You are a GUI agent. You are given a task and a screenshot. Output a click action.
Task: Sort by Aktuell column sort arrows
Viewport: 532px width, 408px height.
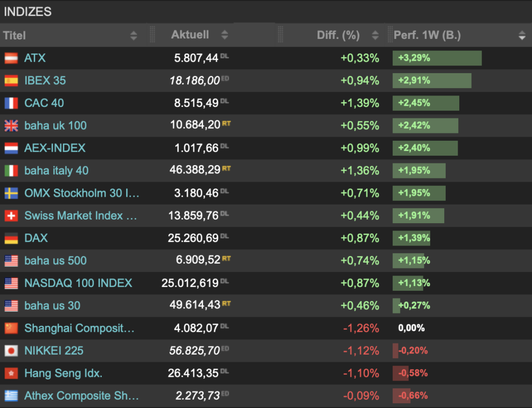coord(224,35)
